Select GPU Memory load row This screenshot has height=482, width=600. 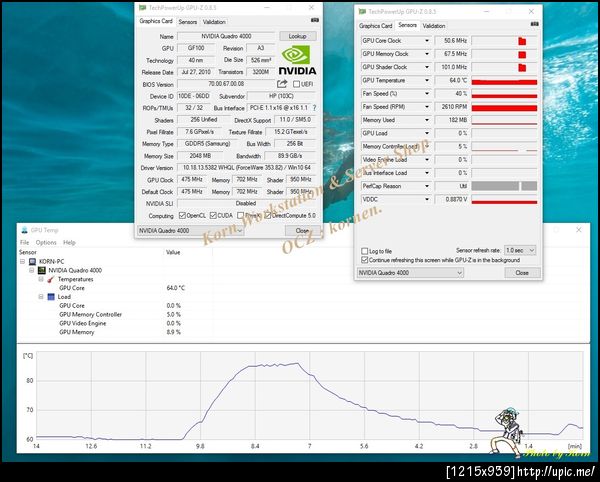[x=120, y=332]
